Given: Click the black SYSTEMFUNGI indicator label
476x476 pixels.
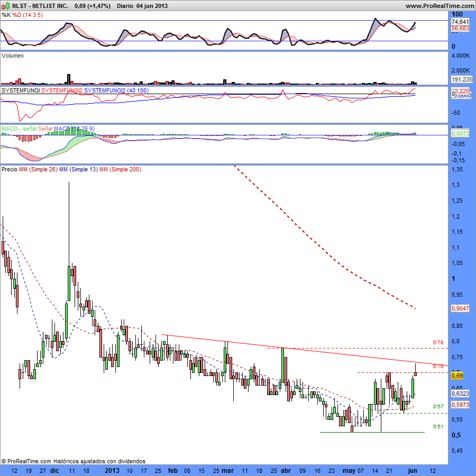Looking at the screenshot, I should point(21,90).
